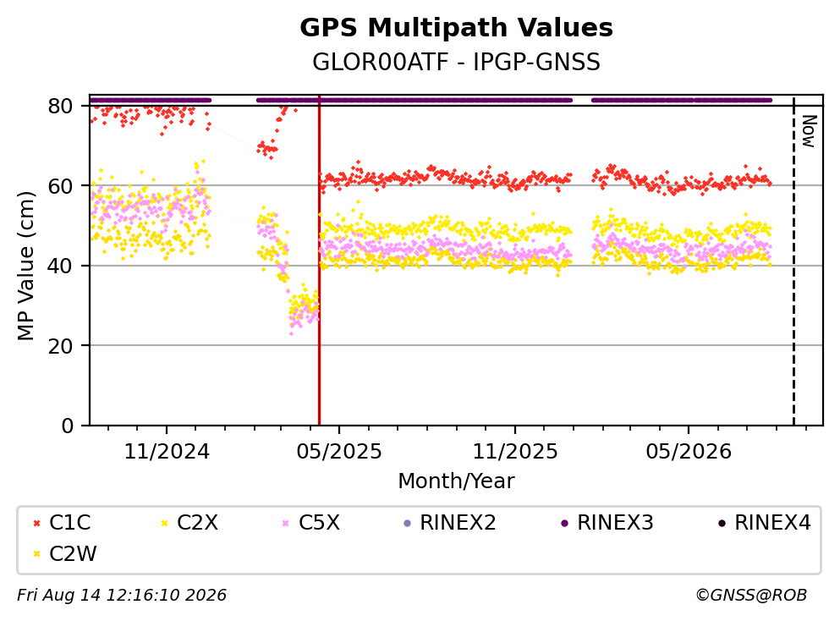
Task: Click the gold C2W legend marker
Action: coord(36,554)
